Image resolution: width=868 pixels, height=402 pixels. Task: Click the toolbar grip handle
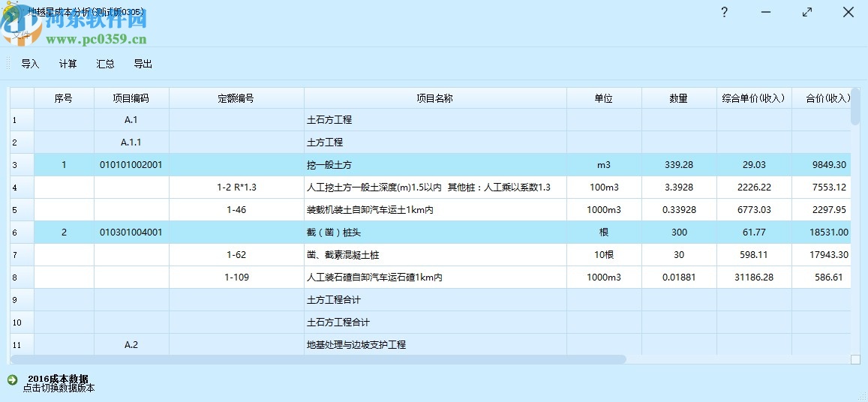point(8,63)
